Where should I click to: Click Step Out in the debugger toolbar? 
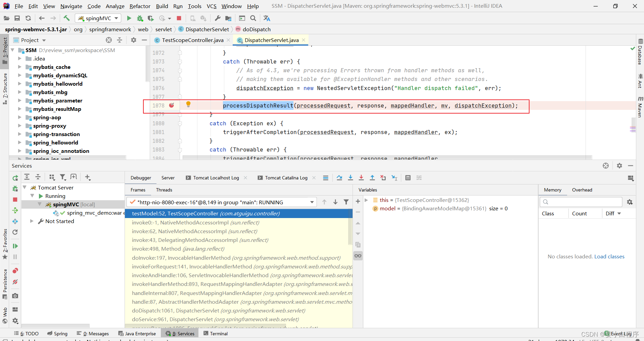(x=372, y=178)
